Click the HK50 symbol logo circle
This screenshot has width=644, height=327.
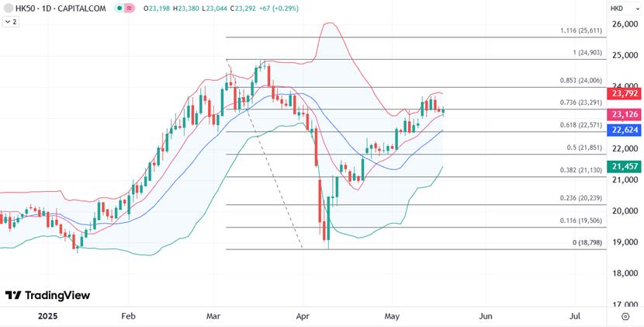8,8
